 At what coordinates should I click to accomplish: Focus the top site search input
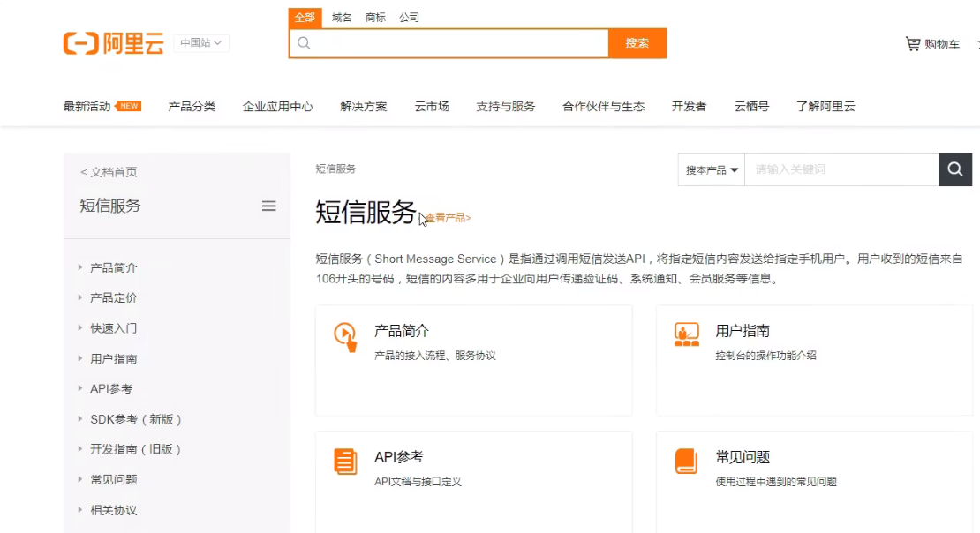(x=449, y=43)
